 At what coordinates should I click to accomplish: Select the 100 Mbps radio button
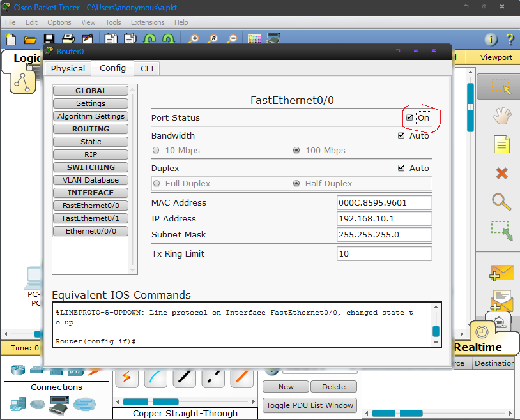click(296, 150)
